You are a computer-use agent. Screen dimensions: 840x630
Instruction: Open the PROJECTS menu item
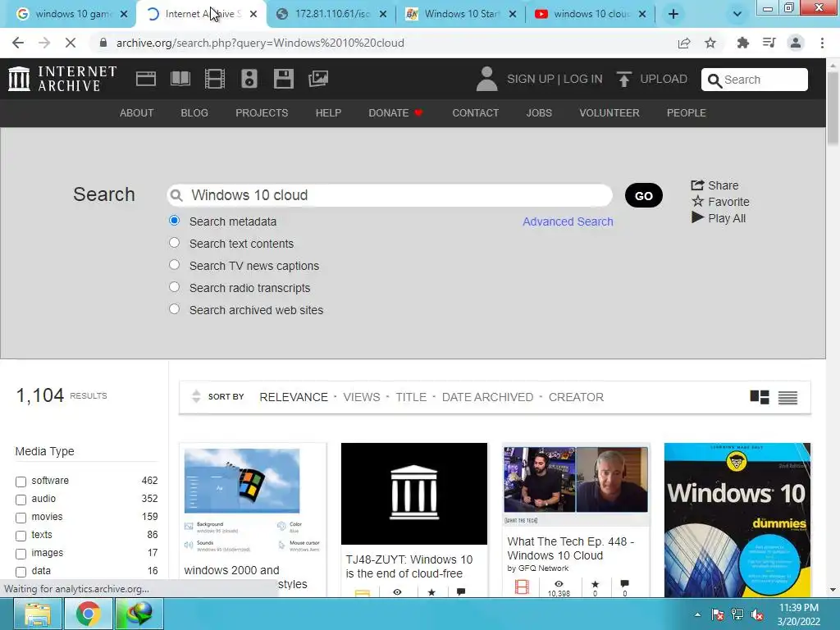[x=262, y=113]
